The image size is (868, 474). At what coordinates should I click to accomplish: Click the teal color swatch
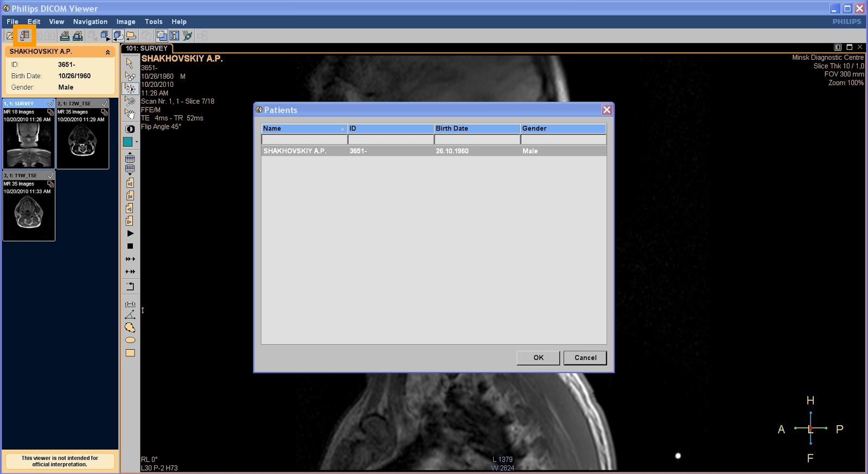[x=127, y=142]
